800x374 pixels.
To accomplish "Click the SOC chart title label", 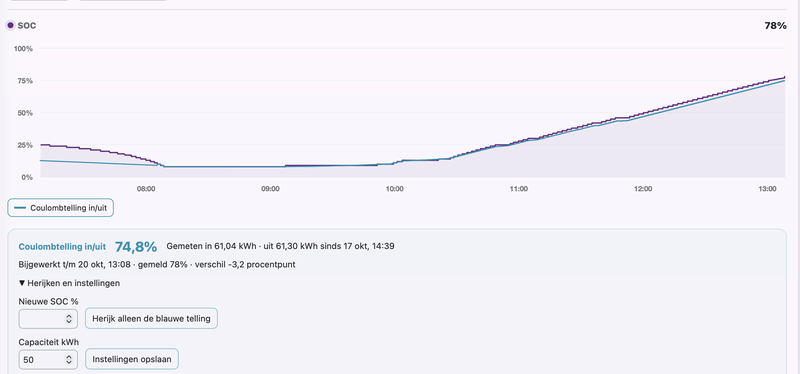I will click(27, 26).
